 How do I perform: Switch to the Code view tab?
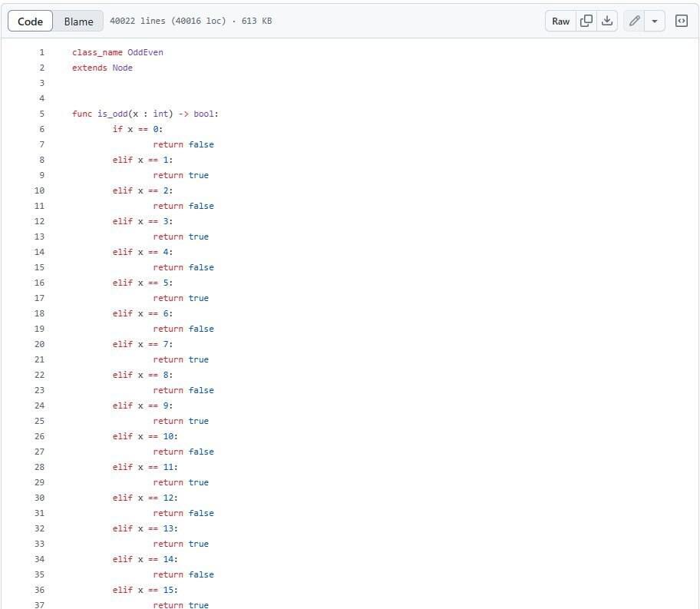coord(31,21)
